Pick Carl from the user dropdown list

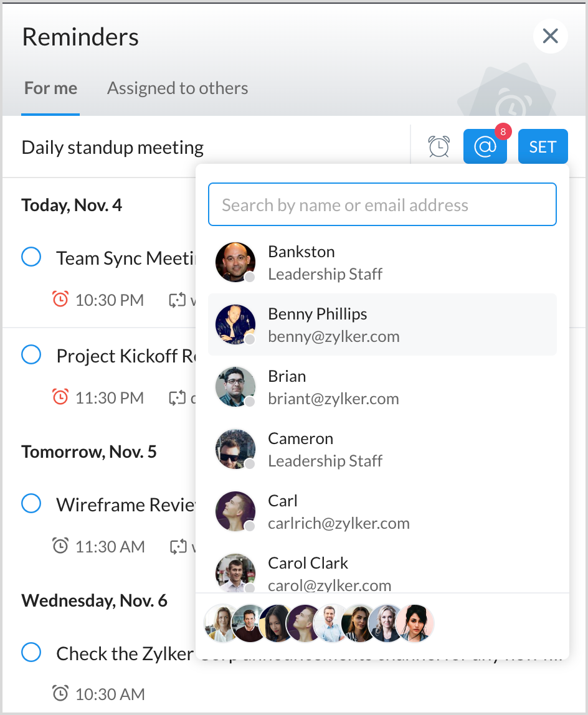[382, 511]
